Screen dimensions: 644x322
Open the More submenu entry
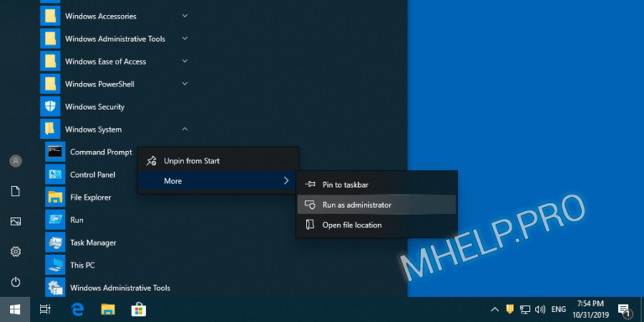[x=218, y=181]
